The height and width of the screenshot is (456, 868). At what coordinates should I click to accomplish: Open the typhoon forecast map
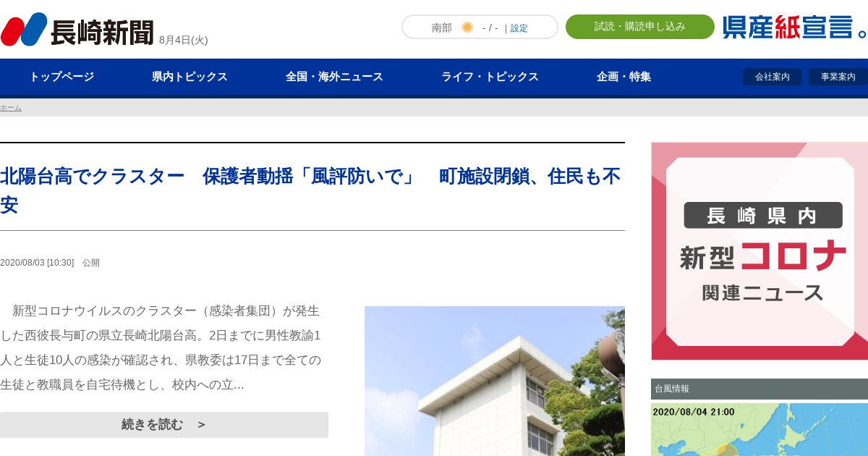(759, 430)
